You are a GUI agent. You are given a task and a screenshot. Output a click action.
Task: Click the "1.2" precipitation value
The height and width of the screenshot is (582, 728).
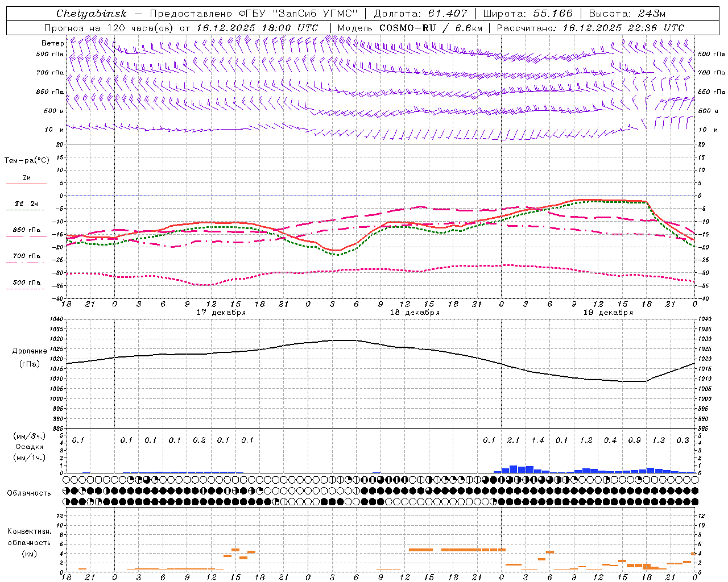click(x=586, y=440)
